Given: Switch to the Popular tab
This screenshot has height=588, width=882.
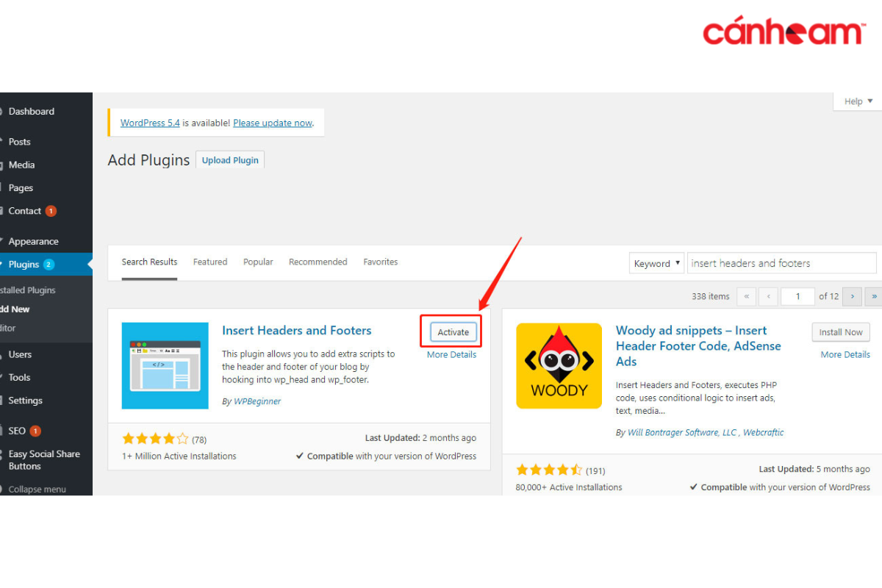Looking at the screenshot, I should [258, 262].
